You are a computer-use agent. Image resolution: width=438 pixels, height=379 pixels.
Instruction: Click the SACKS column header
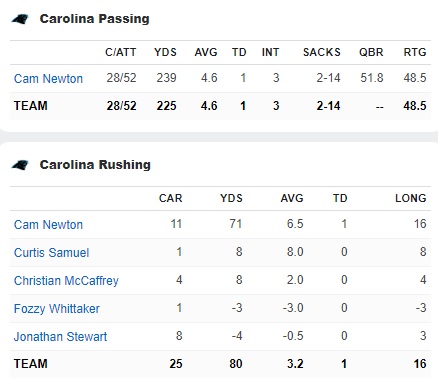tap(322, 52)
